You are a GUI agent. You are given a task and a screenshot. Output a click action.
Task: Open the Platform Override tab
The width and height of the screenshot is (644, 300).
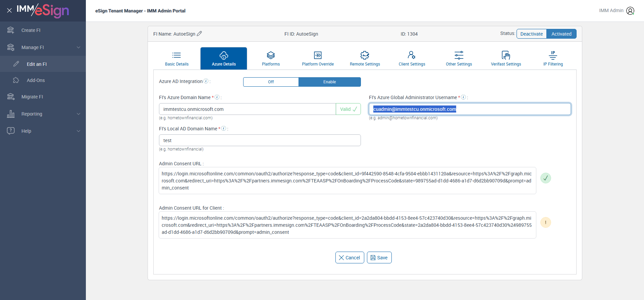pos(318,58)
